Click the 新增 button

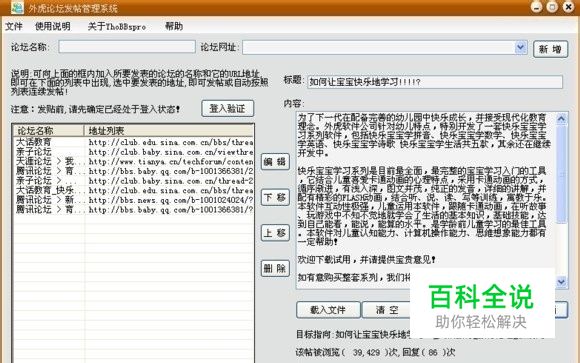pyautogui.click(x=550, y=49)
